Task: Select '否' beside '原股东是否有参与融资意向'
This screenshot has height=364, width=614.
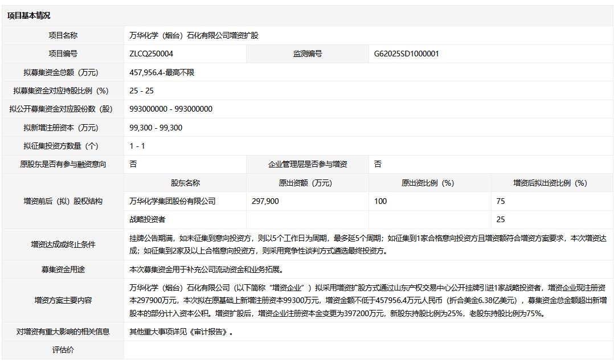Action: (133, 164)
